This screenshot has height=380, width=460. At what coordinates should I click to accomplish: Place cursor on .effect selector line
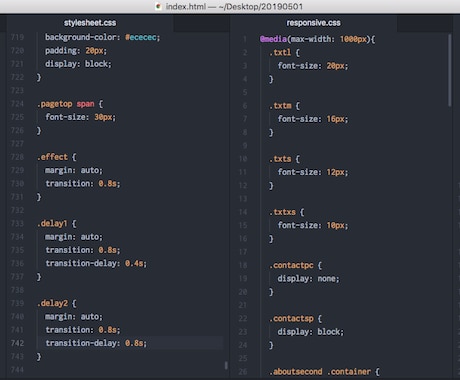tap(56, 157)
